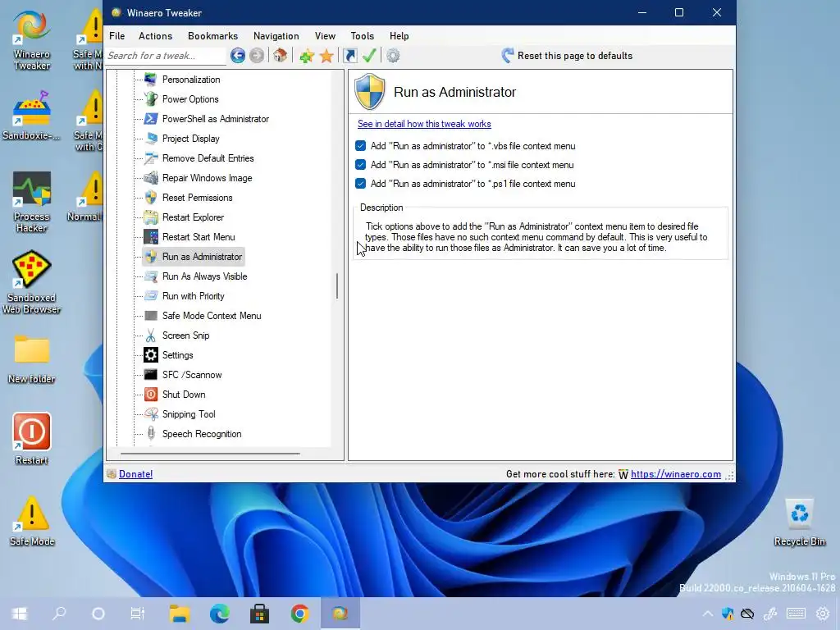
Task: Open Microsoft Store from taskbar
Action: tap(259, 614)
